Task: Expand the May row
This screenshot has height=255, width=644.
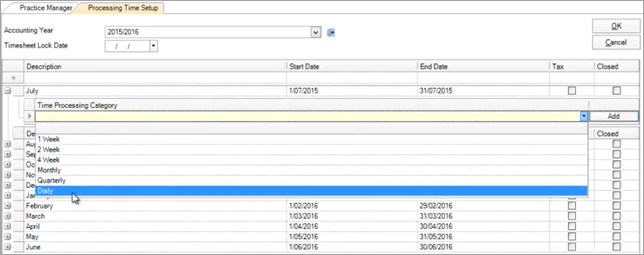Action: (7, 236)
